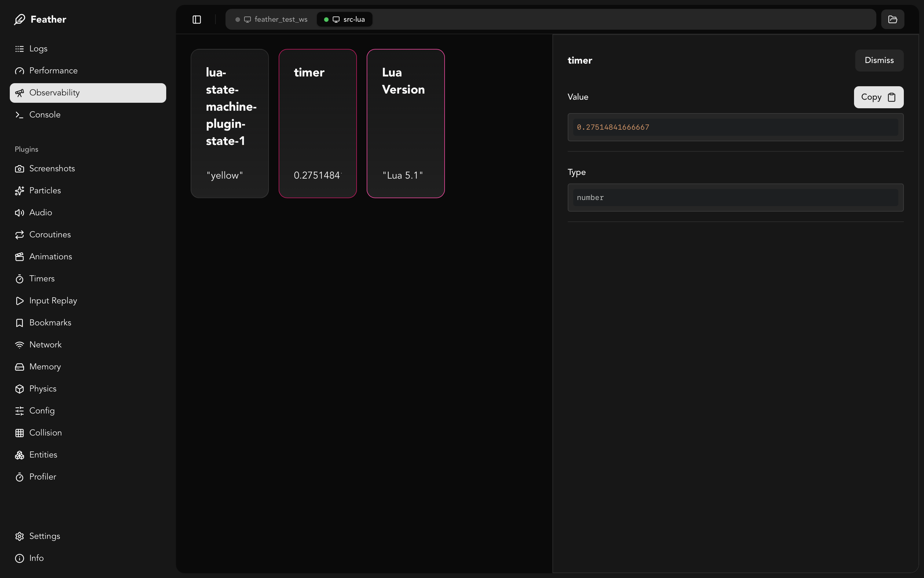Click the clipboard icon on Copy button
This screenshot has height=578, width=924.
tap(892, 97)
